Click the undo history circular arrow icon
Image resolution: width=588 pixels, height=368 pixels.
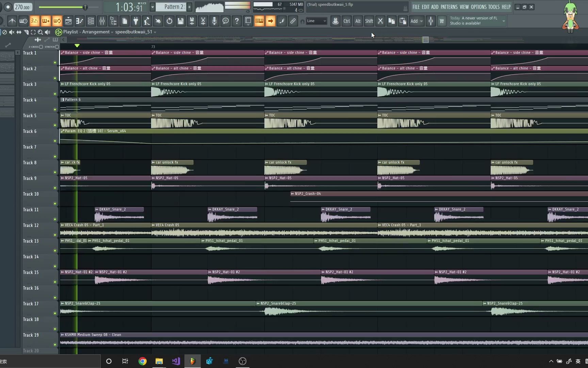click(x=169, y=21)
